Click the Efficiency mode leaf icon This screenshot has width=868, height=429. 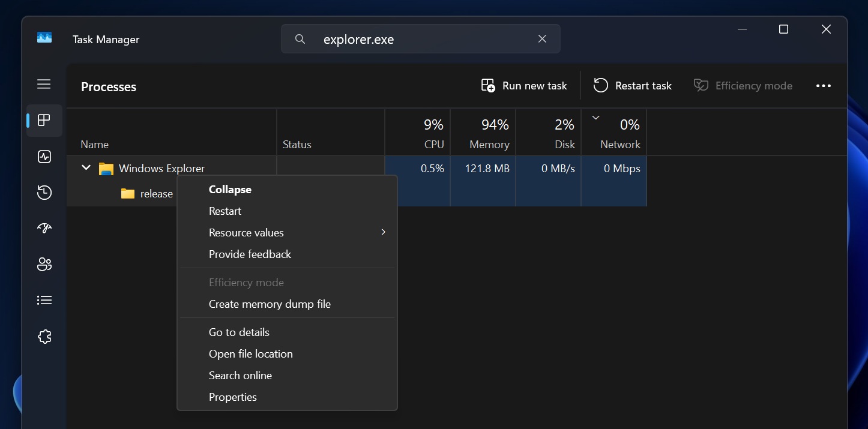point(700,85)
